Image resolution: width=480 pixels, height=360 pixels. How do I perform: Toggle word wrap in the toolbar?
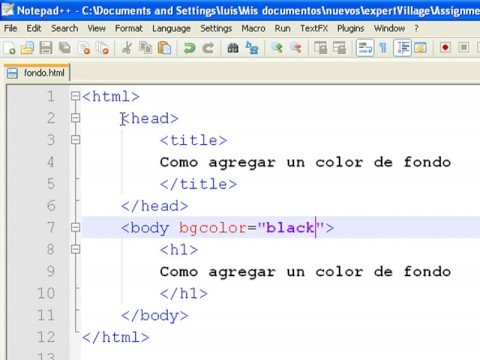(x=365, y=48)
